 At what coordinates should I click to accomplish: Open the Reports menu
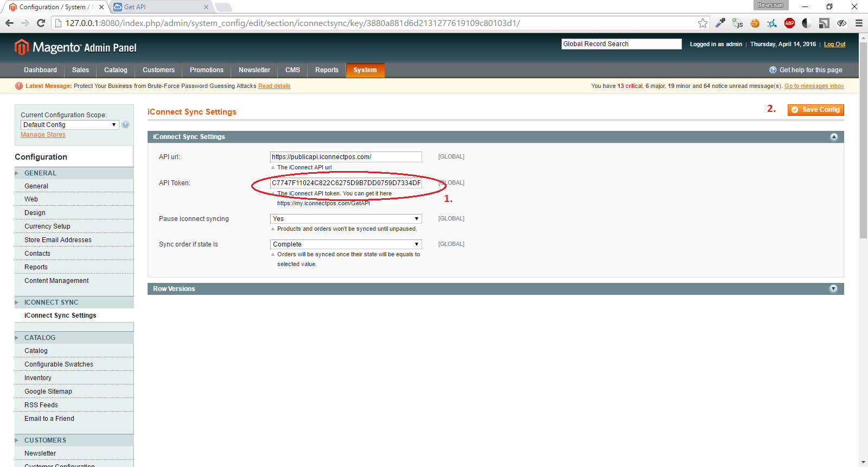pos(327,70)
